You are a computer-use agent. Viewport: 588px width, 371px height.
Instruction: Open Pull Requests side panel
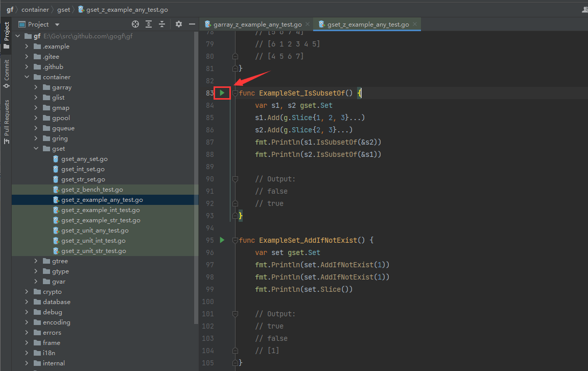point(7,121)
